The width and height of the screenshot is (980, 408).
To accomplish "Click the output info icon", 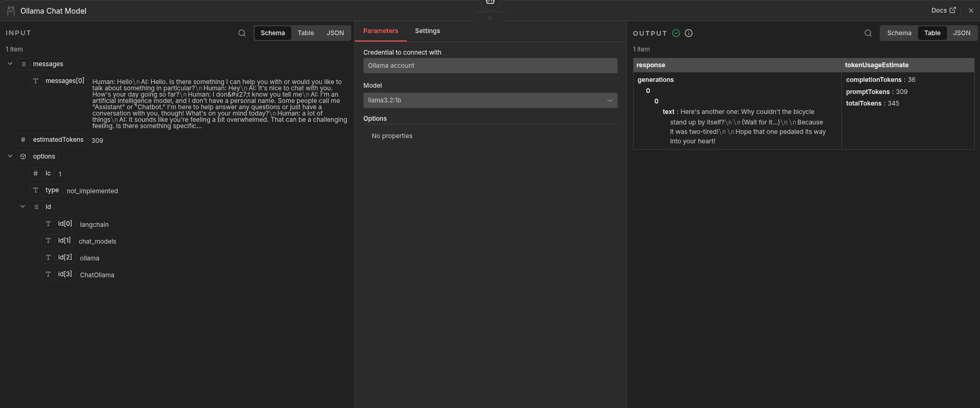I will [x=689, y=33].
